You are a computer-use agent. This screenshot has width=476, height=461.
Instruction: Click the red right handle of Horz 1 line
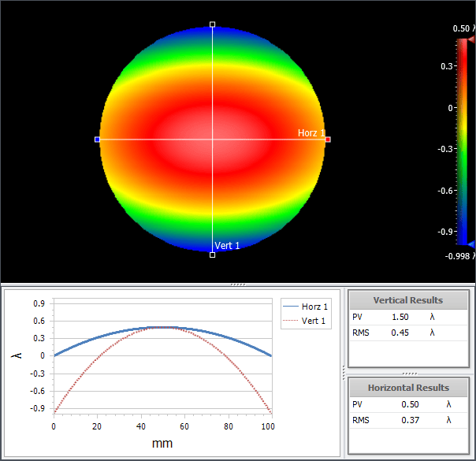[328, 139]
